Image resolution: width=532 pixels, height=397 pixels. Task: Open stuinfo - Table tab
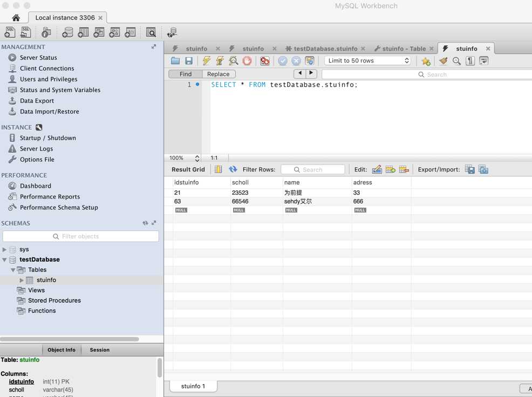[404, 49]
